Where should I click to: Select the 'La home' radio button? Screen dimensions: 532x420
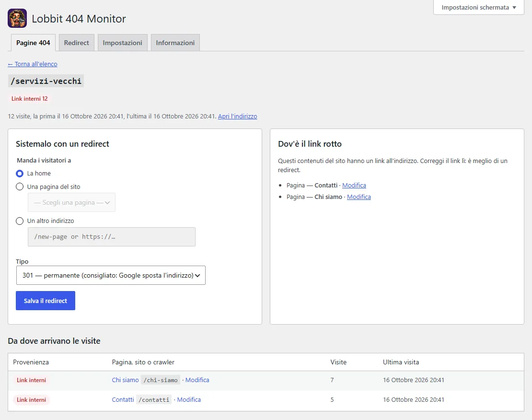(20, 174)
